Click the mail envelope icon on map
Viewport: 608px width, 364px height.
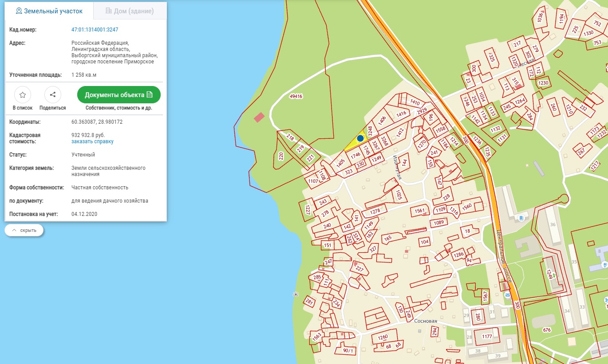point(508,295)
